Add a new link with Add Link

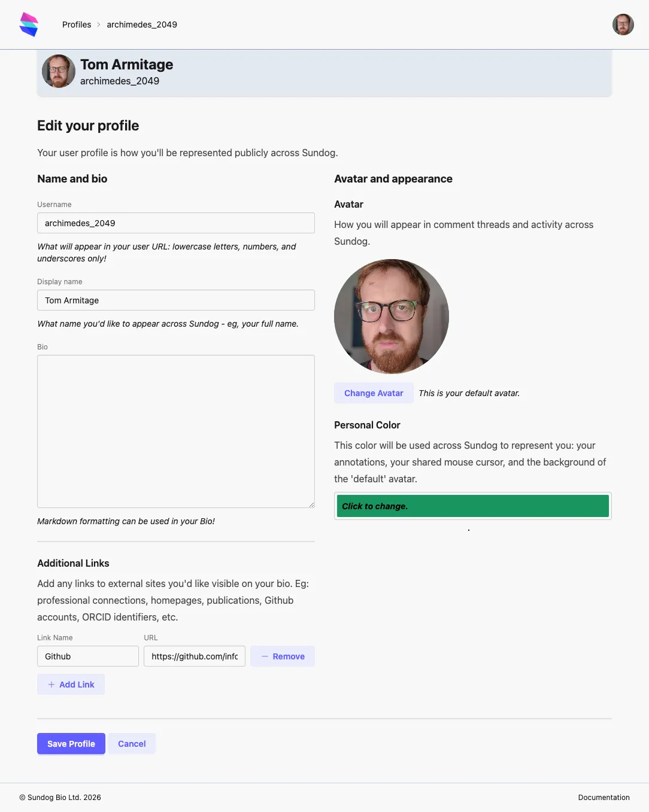click(71, 684)
